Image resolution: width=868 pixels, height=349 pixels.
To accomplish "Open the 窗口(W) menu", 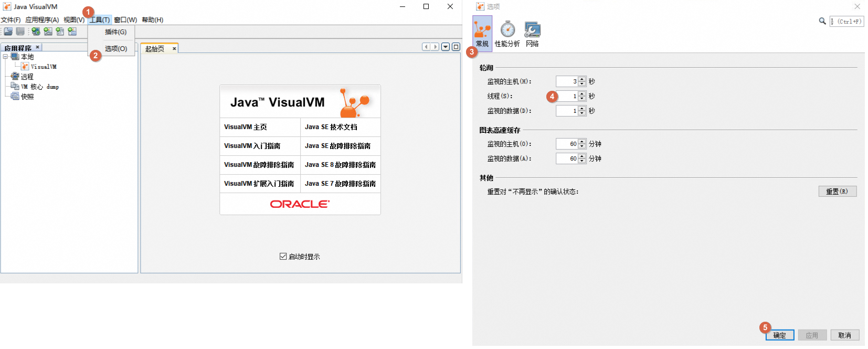I will point(125,20).
